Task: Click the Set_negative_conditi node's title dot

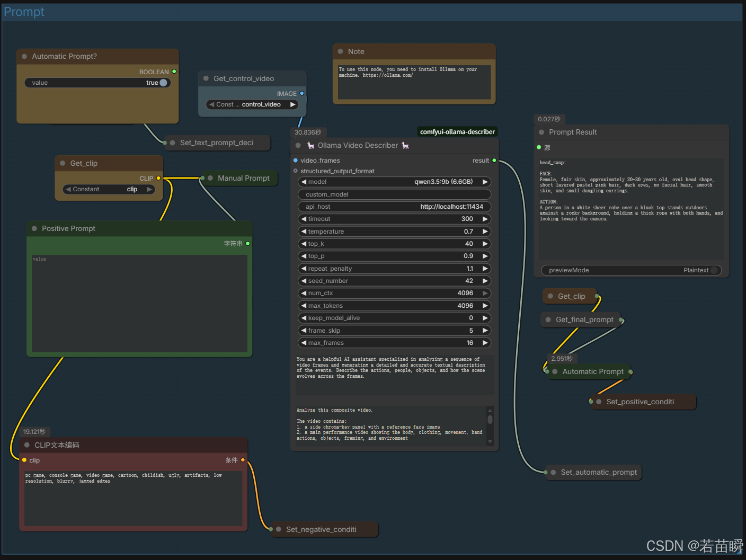Action: coord(279,529)
